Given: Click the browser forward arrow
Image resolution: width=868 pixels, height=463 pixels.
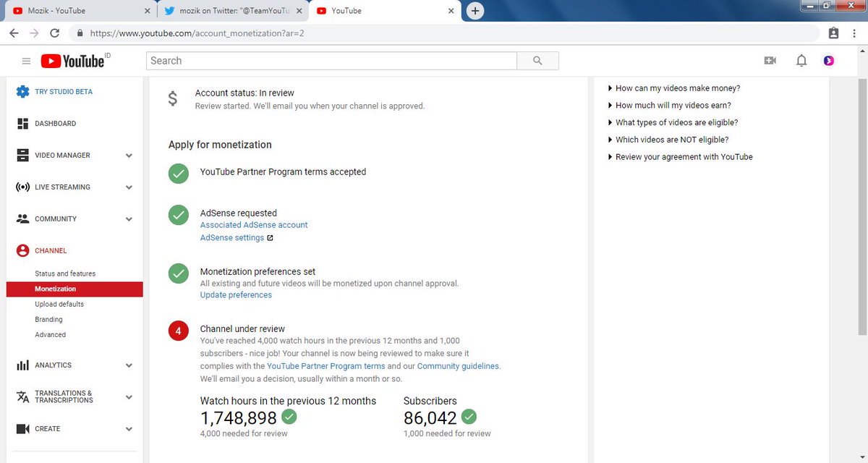Looking at the screenshot, I should click(34, 33).
